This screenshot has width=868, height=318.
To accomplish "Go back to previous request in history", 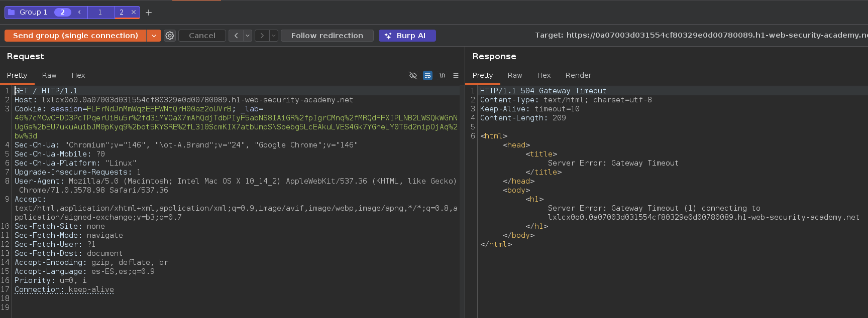I will pos(236,36).
